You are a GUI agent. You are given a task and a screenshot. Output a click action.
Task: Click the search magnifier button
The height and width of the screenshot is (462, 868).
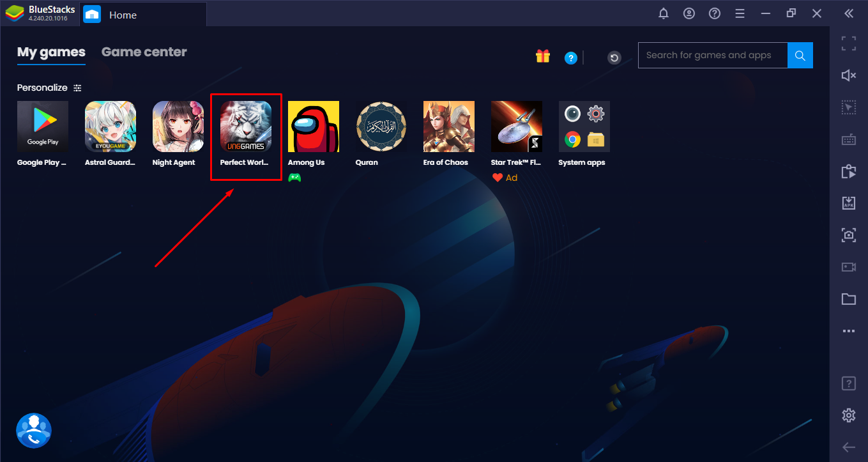[x=800, y=56]
